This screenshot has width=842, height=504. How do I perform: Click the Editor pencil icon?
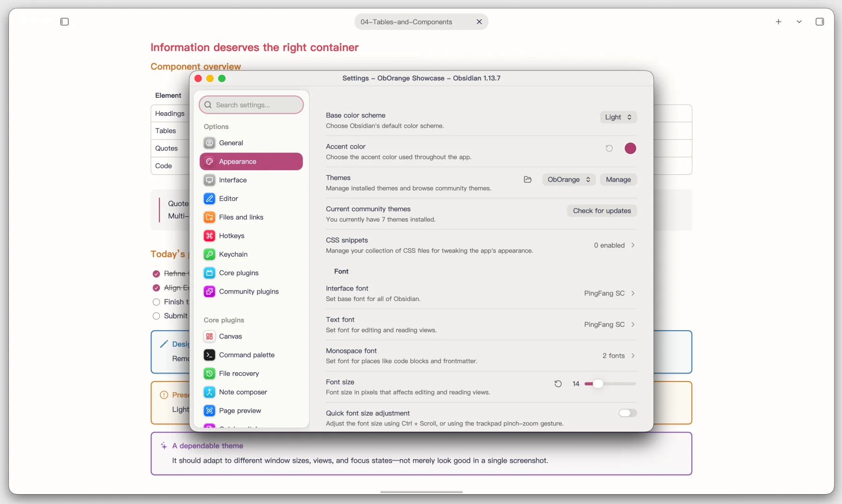click(x=210, y=199)
